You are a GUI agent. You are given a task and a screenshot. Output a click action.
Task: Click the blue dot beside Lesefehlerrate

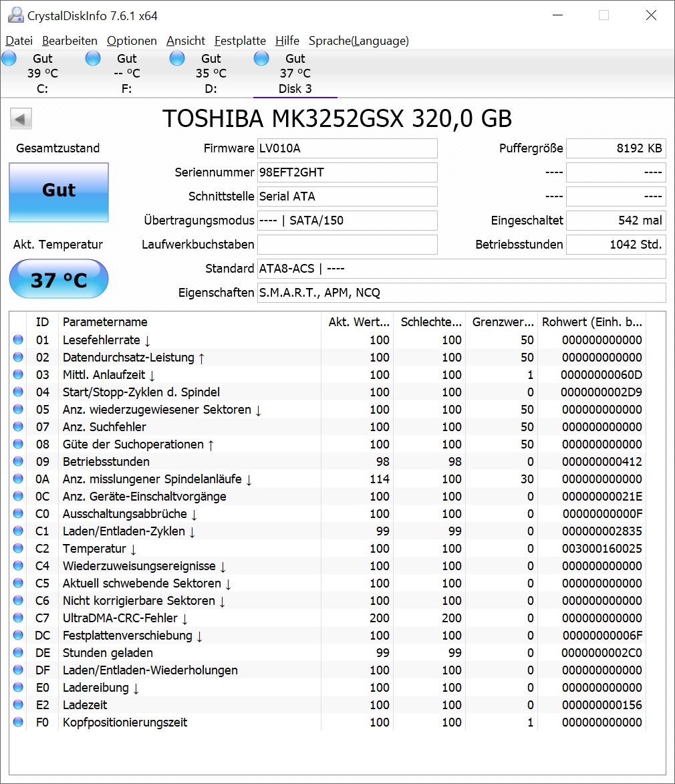(x=17, y=340)
